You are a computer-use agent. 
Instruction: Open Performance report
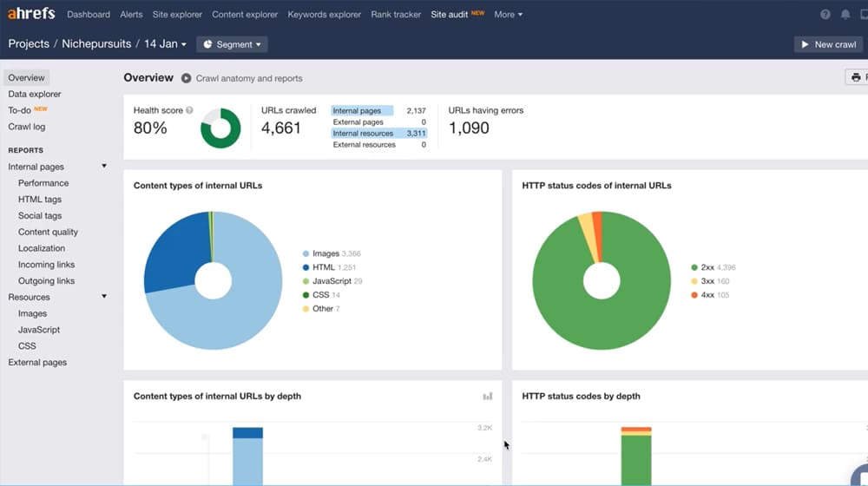tap(43, 182)
